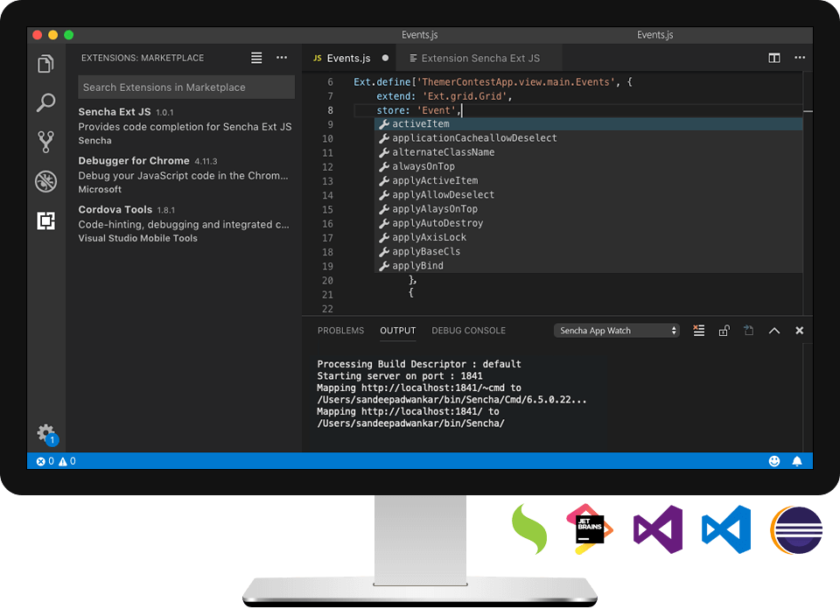The height and width of the screenshot is (616, 840).
Task: Click the purple Visual Studio logo
Action: pos(658,529)
